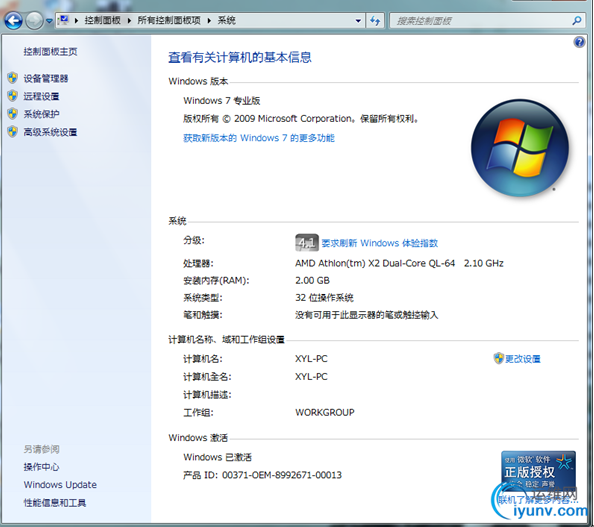Select processor text AMD Athlon(tm) X2 Dual-Core QL-64

tap(375, 263)
